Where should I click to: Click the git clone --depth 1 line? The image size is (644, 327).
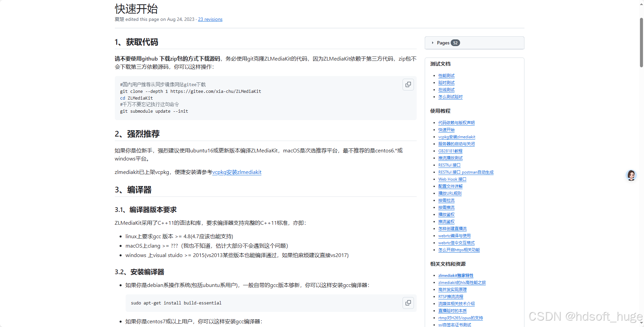pos(191,92)
